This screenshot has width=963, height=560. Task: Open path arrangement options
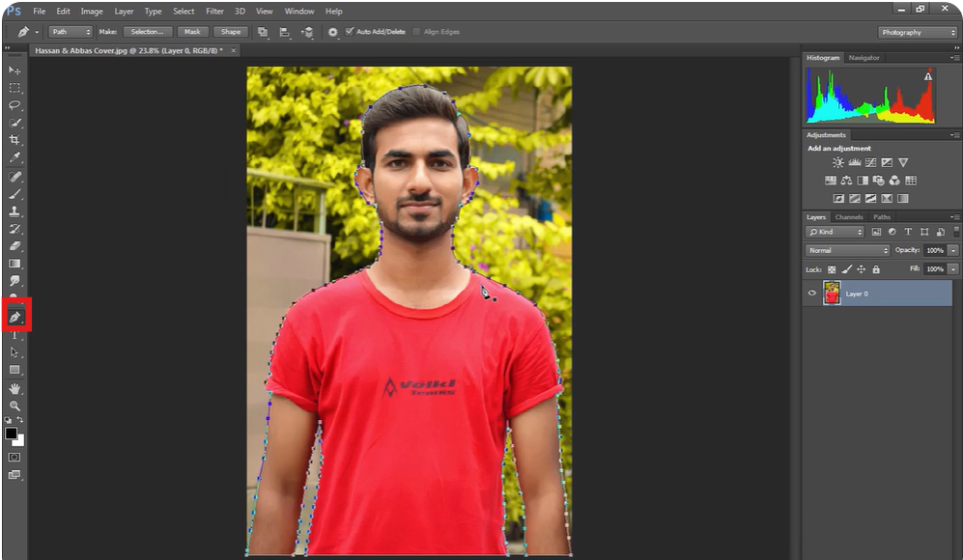pyautogui.click(x=307, y=32)
